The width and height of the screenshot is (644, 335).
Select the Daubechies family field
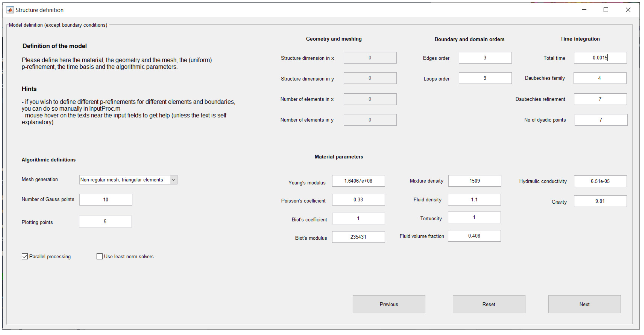600,78
